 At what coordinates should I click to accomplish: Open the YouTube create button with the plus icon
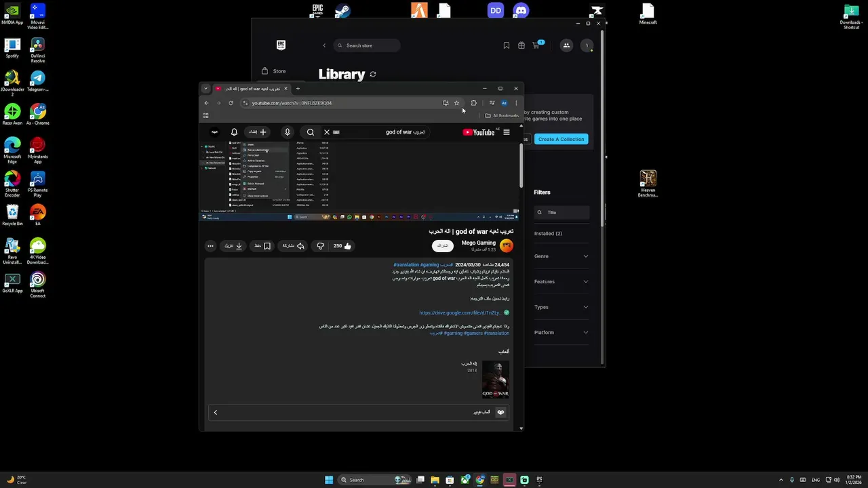click(x=258, y=132)
